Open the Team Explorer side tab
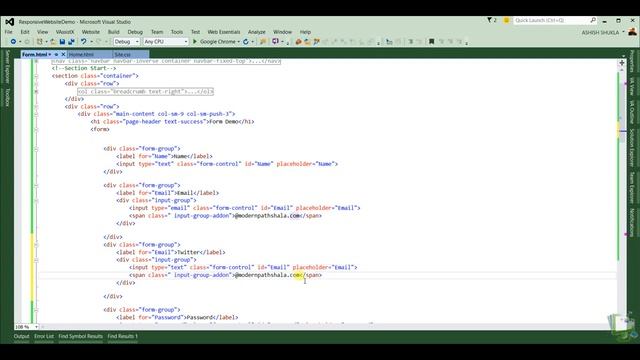This screenshot has height=360, width=640. (632, 187)
